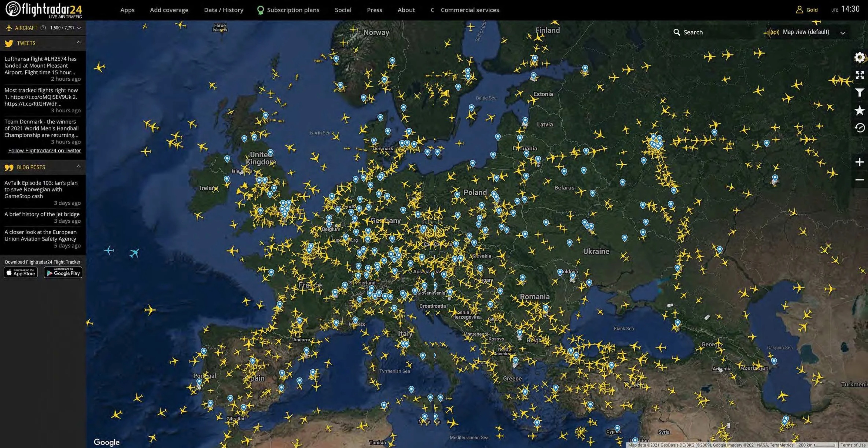Select the Gold account badge
868x448 pixels.
808,10
